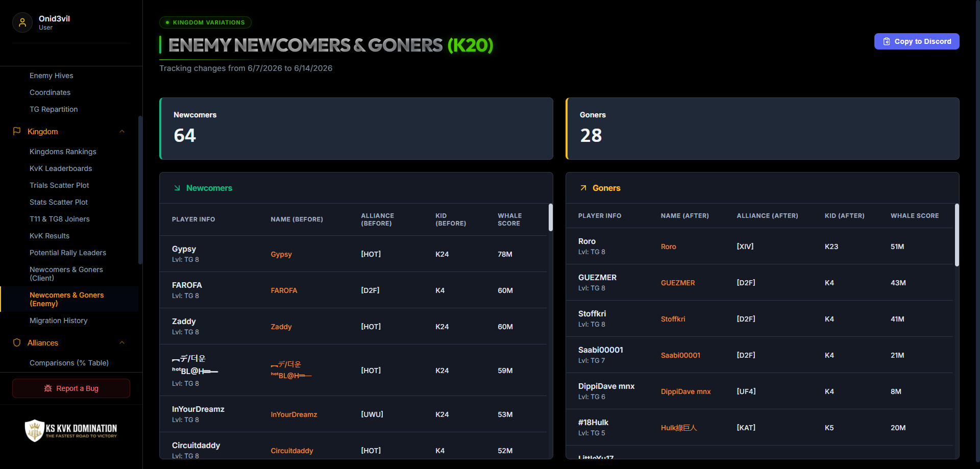This screenshot has height=469, width=980.
Task: Open Stats Scatter Plot page
Action: click(59, 202)
